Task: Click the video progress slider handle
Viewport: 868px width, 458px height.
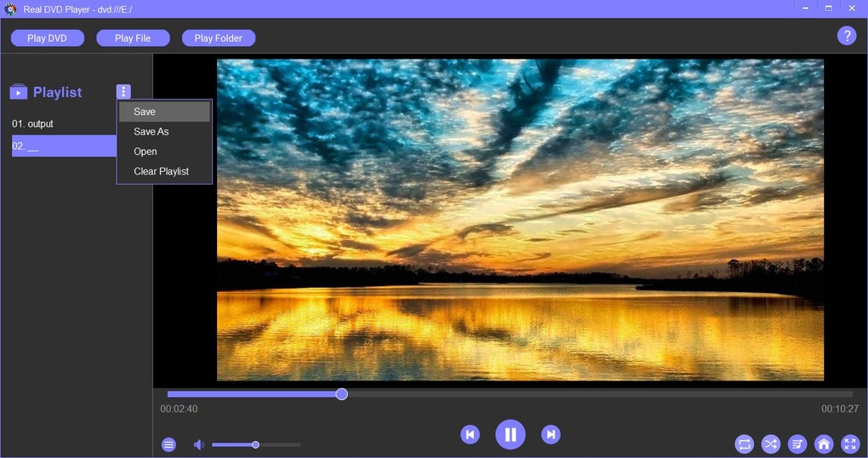Action: (341, 394)
